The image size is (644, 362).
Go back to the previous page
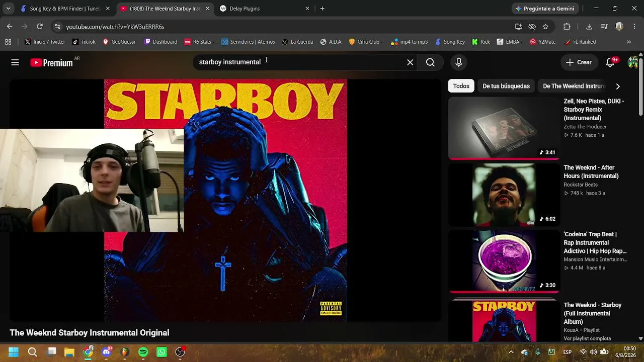tap(10, 27)
